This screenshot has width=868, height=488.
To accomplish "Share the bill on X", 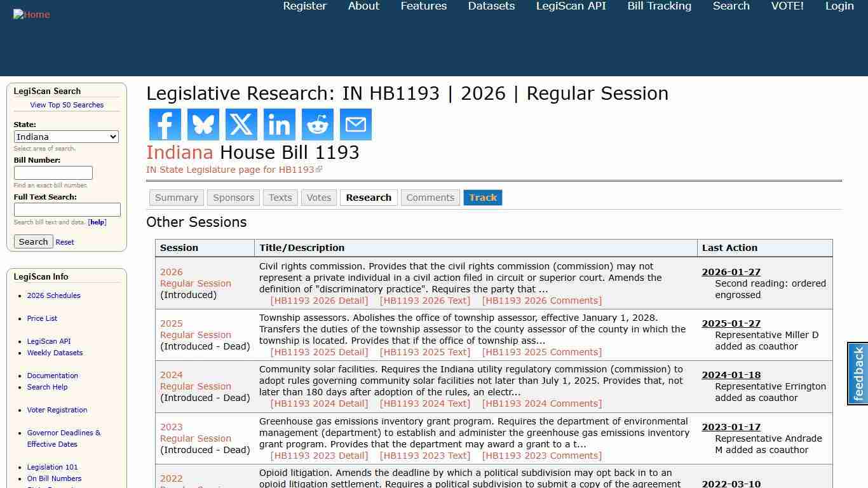I will coord(241,124).
